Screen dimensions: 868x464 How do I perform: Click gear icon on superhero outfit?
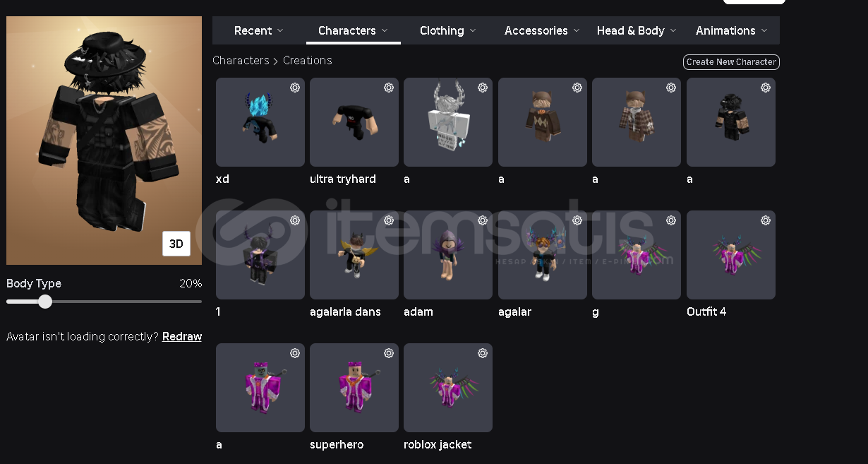389,353
